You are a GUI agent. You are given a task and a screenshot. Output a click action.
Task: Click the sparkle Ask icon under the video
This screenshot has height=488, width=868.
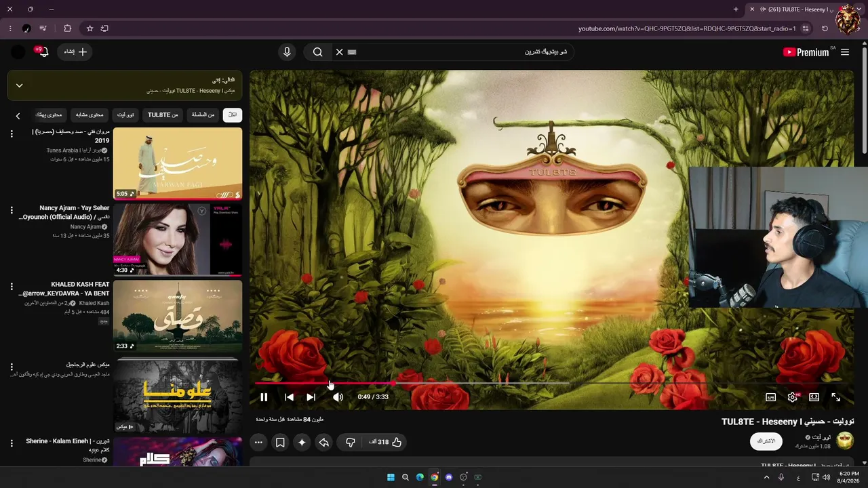(302, 442)
